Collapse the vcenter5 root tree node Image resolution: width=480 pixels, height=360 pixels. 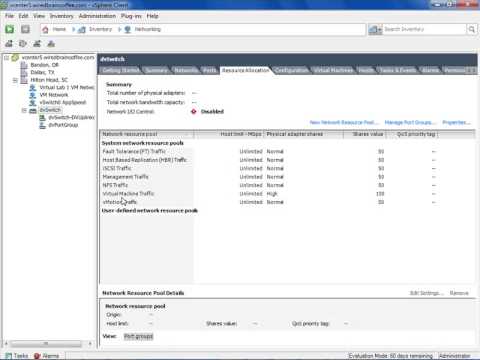6,58
